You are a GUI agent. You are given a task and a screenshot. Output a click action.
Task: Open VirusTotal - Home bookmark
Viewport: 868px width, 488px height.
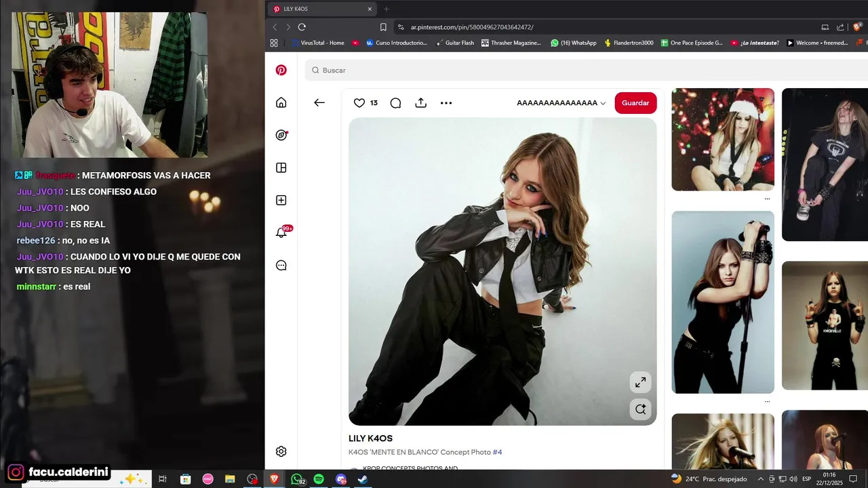point(317,43)
